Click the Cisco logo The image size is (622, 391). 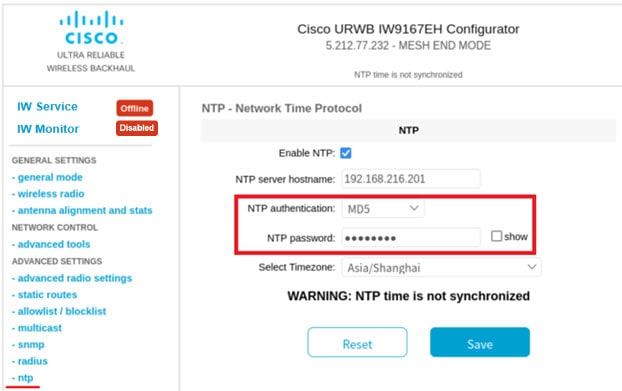(x=91, y=28)
